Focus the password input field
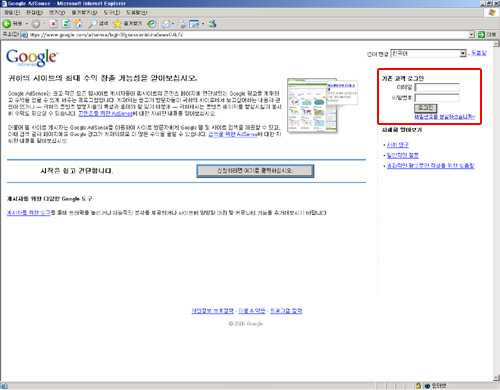The image size is (500, 390). point(437,98)
